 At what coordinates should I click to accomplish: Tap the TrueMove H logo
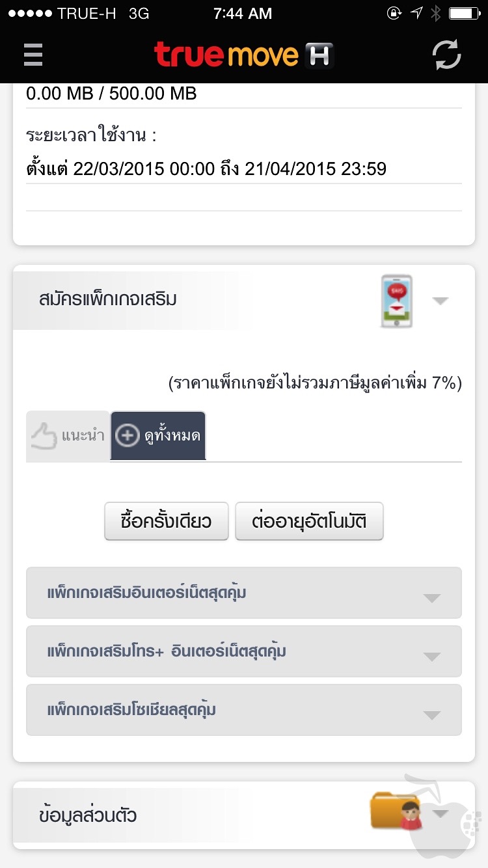244,55
